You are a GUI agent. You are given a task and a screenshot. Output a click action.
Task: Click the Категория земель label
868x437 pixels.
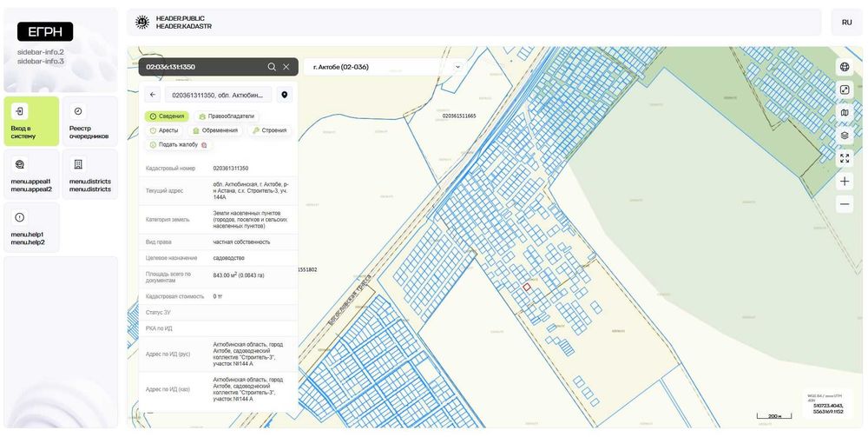(168, 220)
